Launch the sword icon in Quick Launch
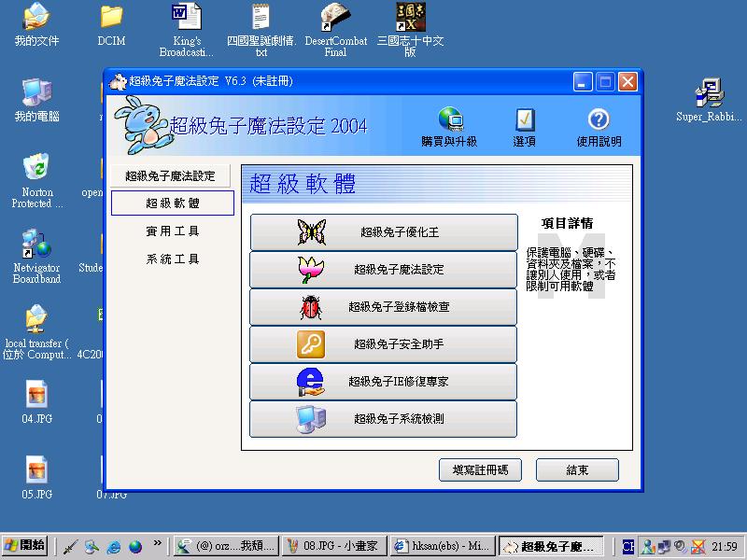The image size is (747, 560). [71, 546]
